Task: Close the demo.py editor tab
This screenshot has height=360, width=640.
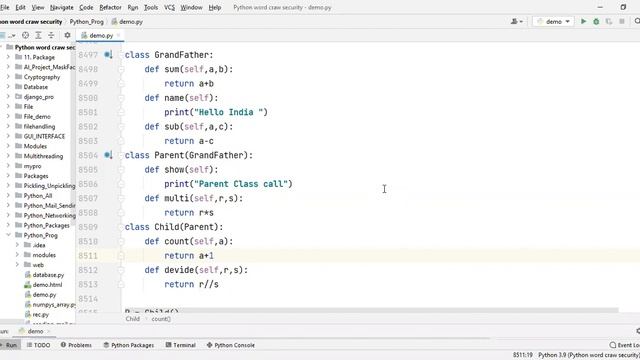Action: click(x=118, y=36)
